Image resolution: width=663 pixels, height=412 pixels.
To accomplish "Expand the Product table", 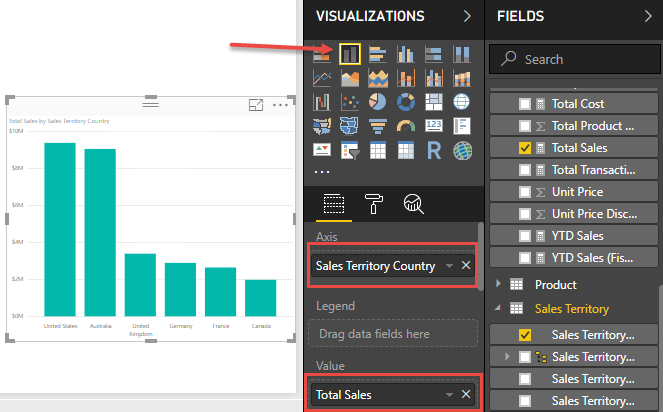I will click(x=499, y=285).
